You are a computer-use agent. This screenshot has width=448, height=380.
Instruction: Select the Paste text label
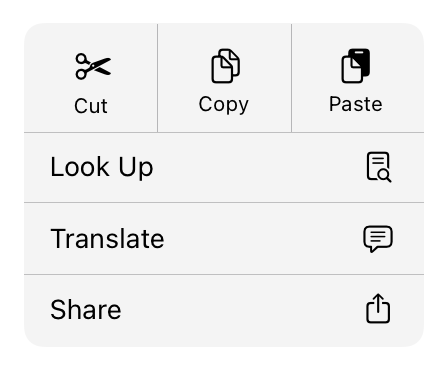pos(356,104)
